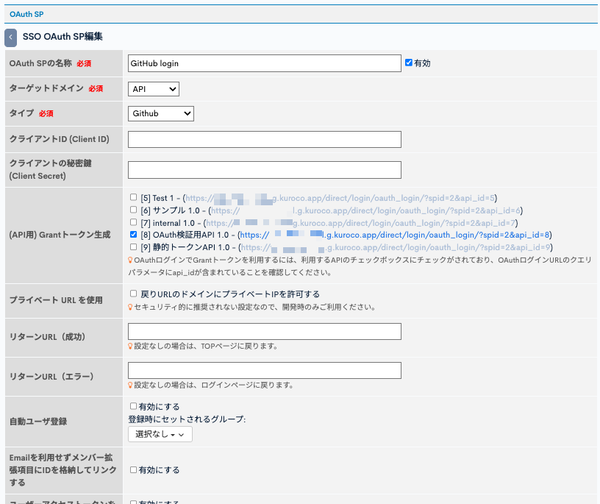Click the hint bulb icon beside セキュリティ的に推奨されない
This screenshot has width=600, height=504.
pos(130,307)
